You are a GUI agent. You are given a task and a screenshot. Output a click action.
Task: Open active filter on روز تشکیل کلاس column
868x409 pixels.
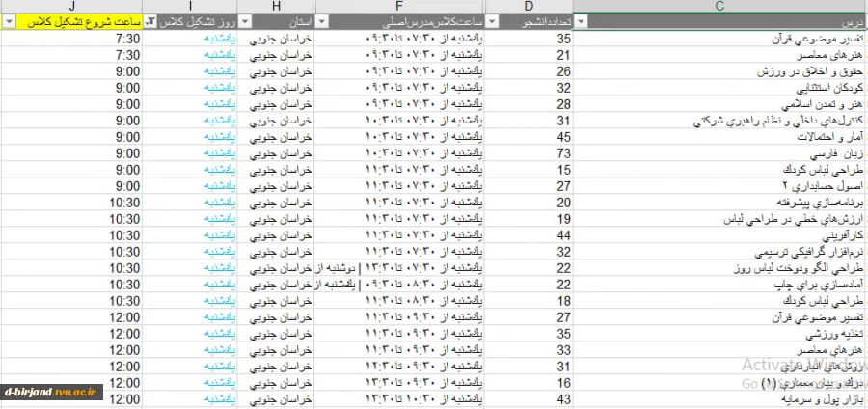pyautogui.click(x=150, y=22)
